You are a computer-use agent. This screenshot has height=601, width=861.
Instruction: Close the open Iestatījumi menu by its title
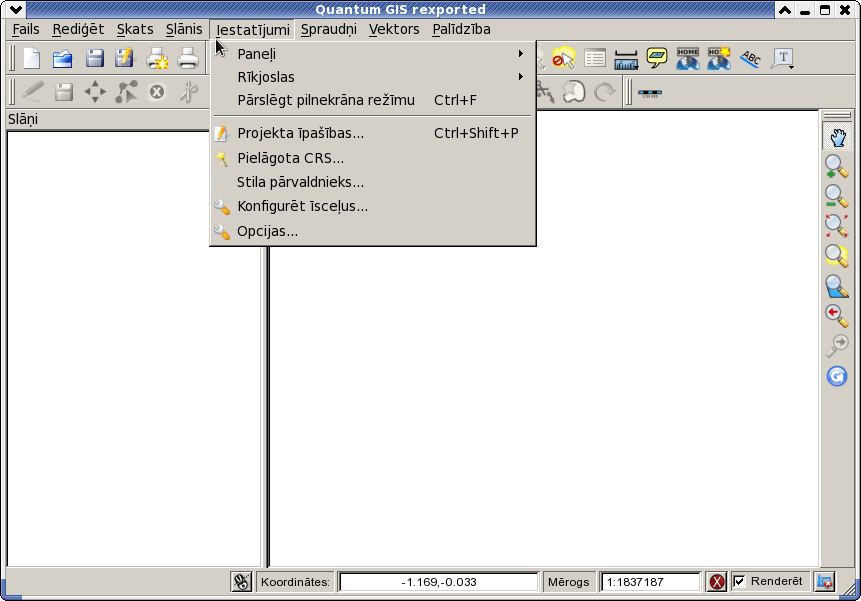(253, 29)
